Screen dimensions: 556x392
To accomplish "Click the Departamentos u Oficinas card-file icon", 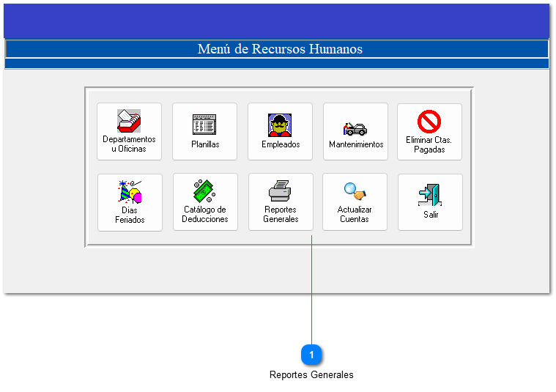I will pos(129,121).
